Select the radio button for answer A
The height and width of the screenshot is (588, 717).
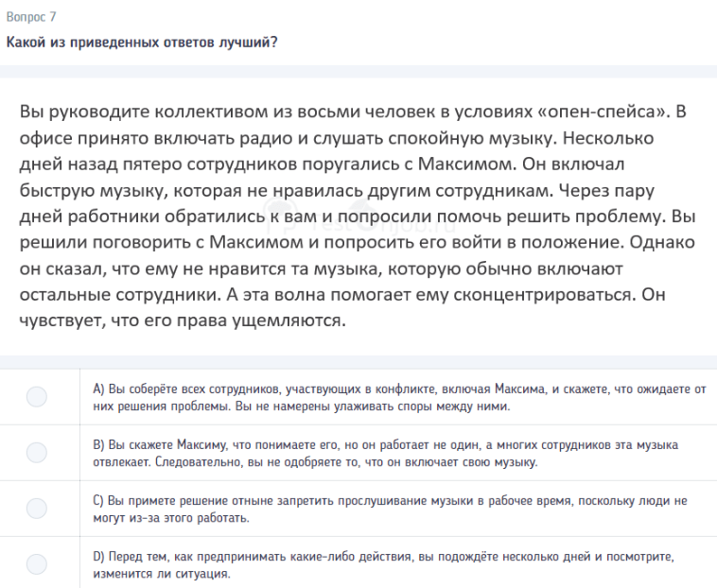click(x=37, y=397)
